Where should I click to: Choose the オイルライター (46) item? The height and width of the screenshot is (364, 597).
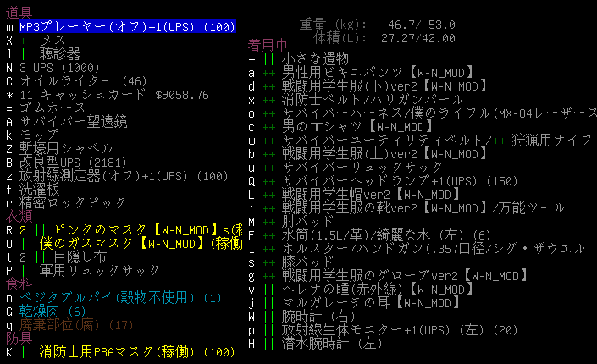83,81
